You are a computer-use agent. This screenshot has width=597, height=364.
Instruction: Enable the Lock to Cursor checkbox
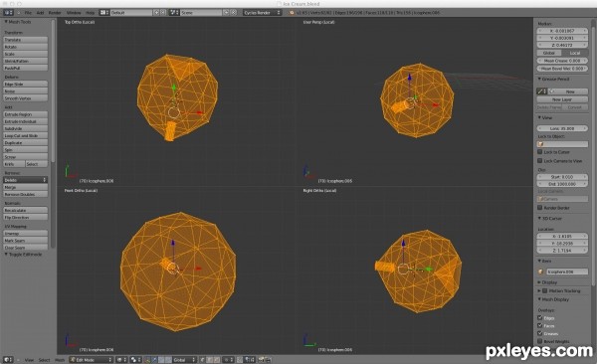[540, 151]
